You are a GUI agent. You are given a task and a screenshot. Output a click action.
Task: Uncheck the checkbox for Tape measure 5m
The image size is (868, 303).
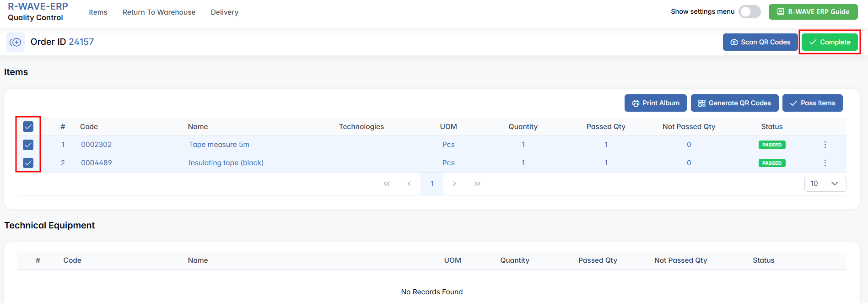pos(28,145)
